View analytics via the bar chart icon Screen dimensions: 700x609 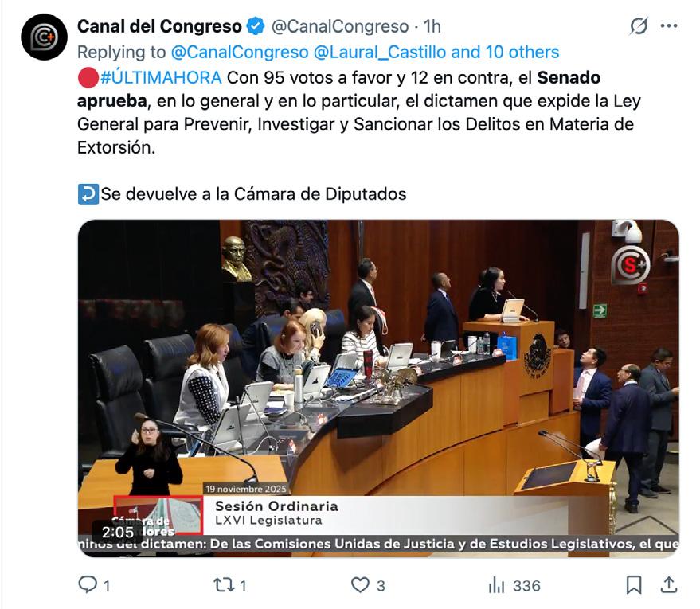pyautogui.click(x=496, y=584)
